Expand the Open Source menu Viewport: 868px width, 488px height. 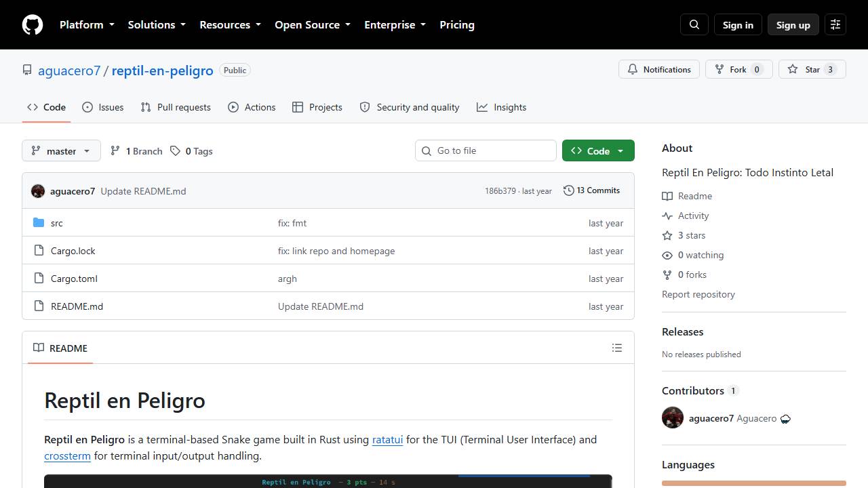(313, 25)
